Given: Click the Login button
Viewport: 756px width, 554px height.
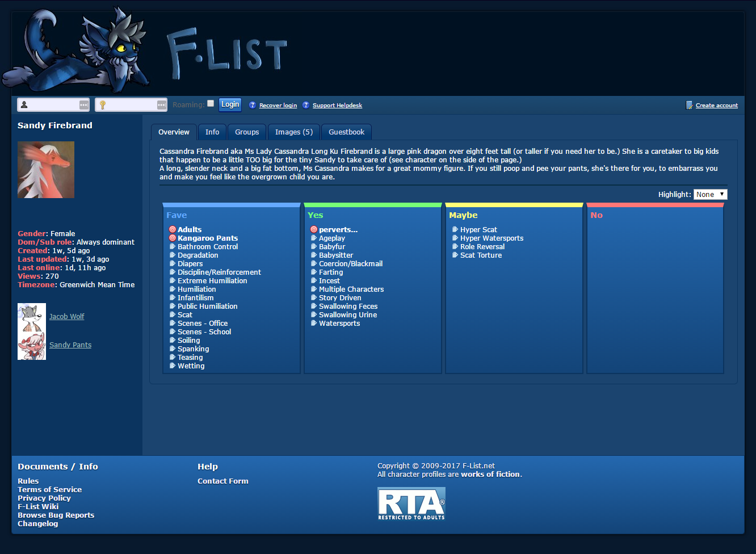Looking at the screenshot, I should [x=230, y=104].
